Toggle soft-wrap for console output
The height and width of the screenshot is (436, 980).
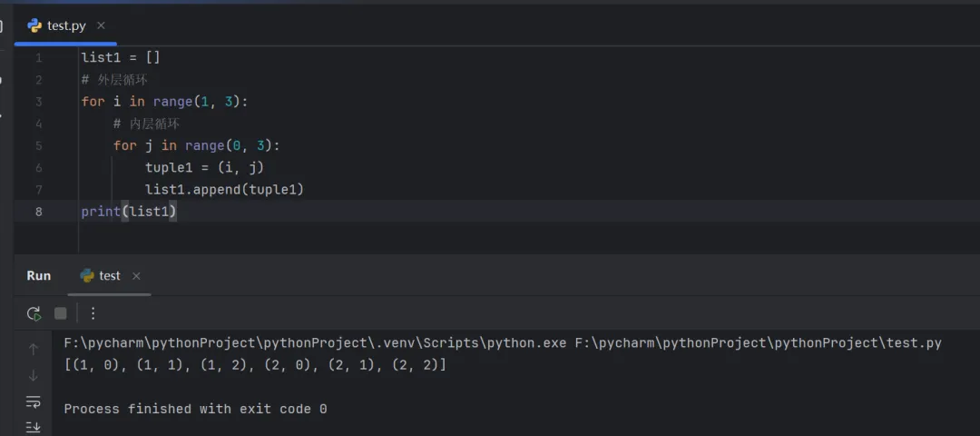[x=34, y=401]
